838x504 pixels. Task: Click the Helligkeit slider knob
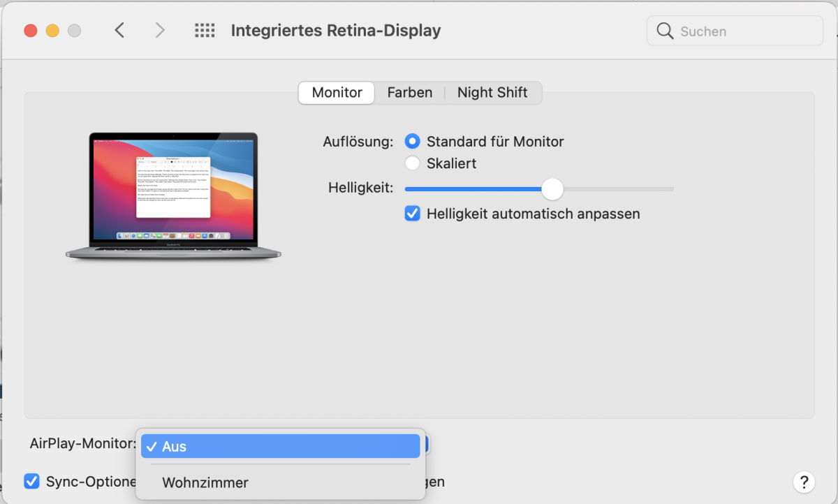[x=552, y=188]
